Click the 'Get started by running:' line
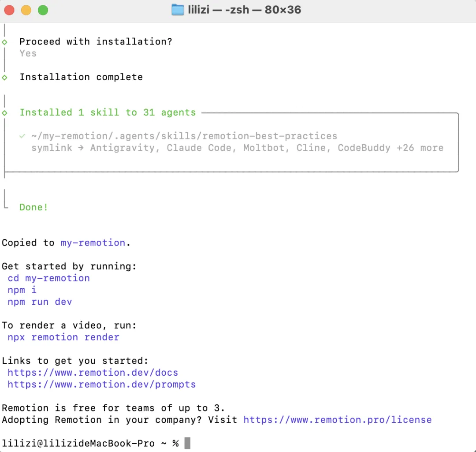Image resolution: width=476 pixels, height=452 pixels. 69,266
